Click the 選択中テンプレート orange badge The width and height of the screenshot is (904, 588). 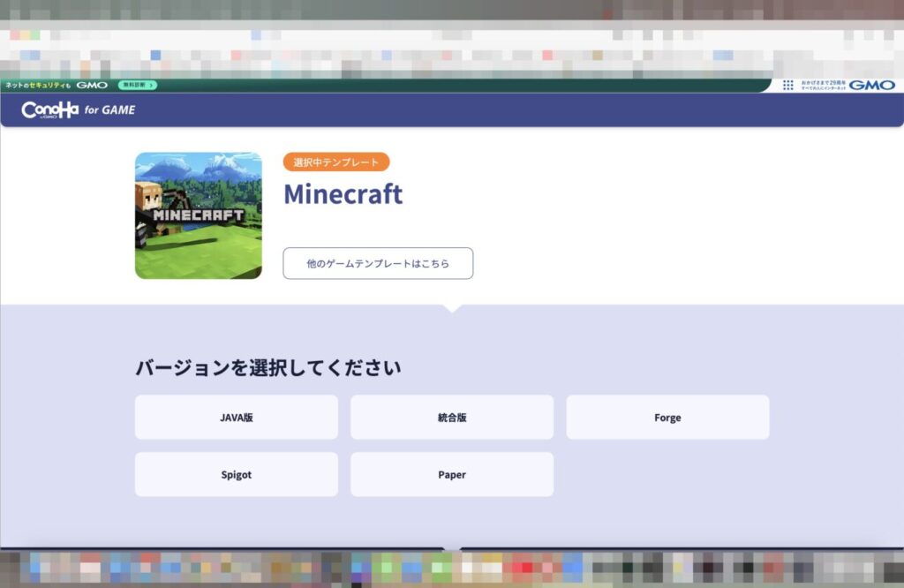coord(336,162)
